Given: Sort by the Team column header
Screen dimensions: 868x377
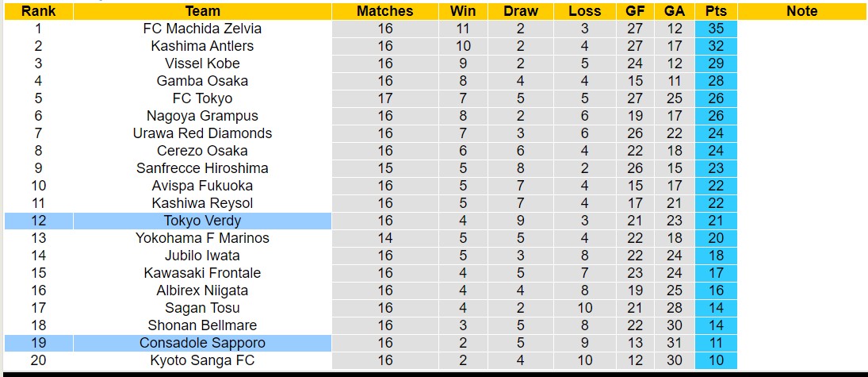Looking at the screenshot, I should 202,11.
